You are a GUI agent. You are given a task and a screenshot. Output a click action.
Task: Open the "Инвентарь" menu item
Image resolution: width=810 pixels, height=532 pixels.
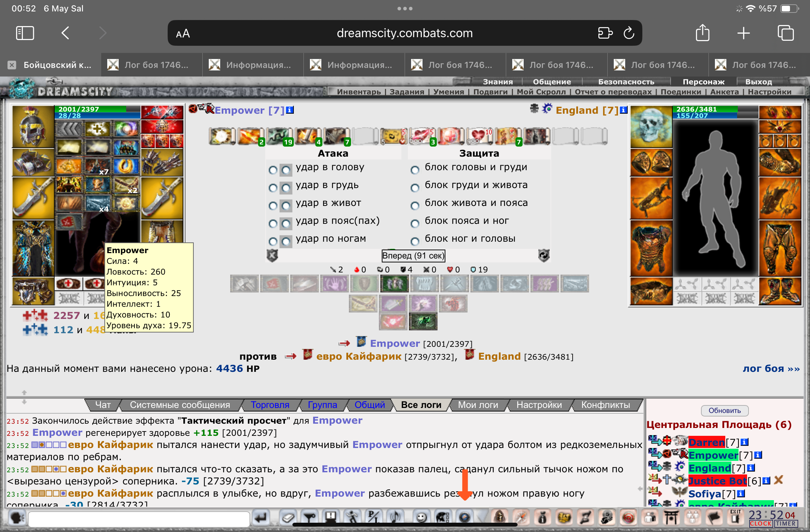(x=359, y=92)
